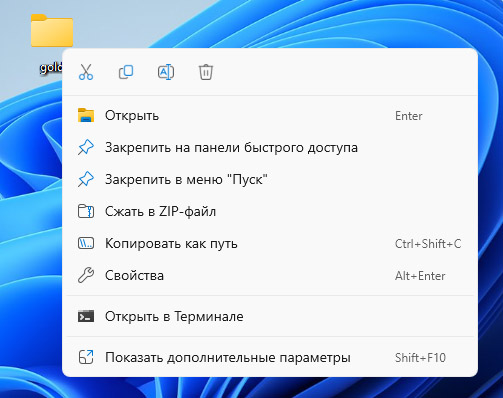Click the Copy icon in context menu
The image size is (503, 398).
pos(126,72)
